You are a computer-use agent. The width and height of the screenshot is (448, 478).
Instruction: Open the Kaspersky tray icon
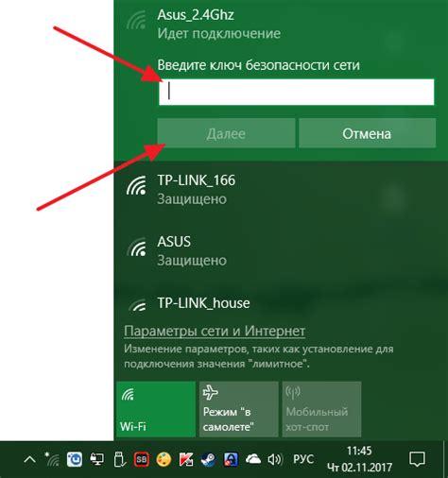click(x=186, y=460)
